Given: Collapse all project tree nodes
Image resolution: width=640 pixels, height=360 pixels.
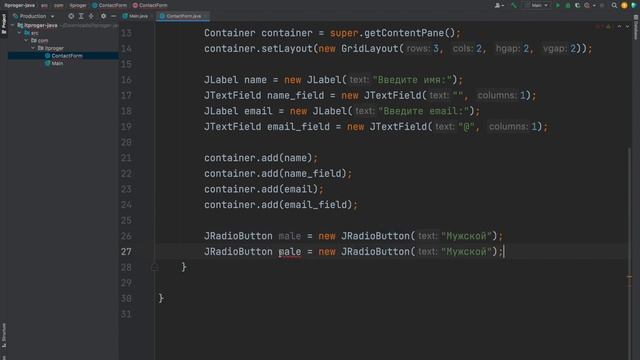Looking at the screenshot, I should click(91, 16).
